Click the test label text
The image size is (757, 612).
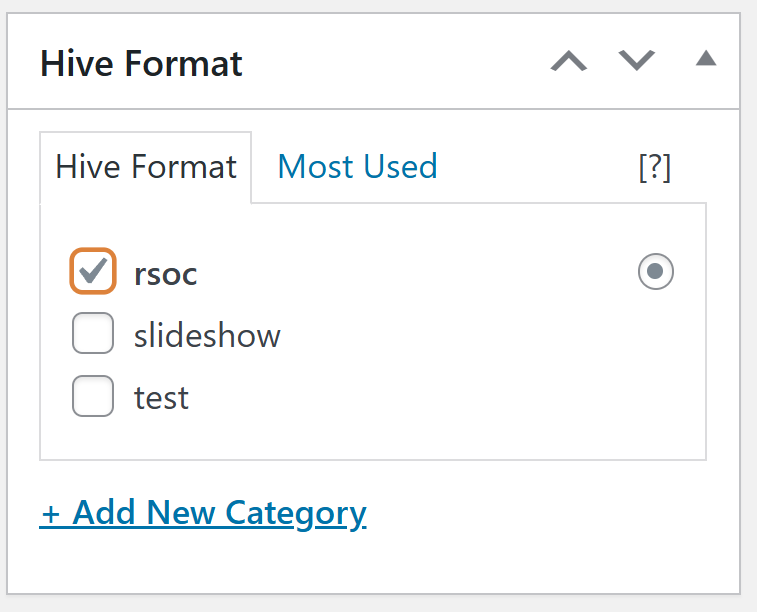pyautogui.click(x=161, y=398)
